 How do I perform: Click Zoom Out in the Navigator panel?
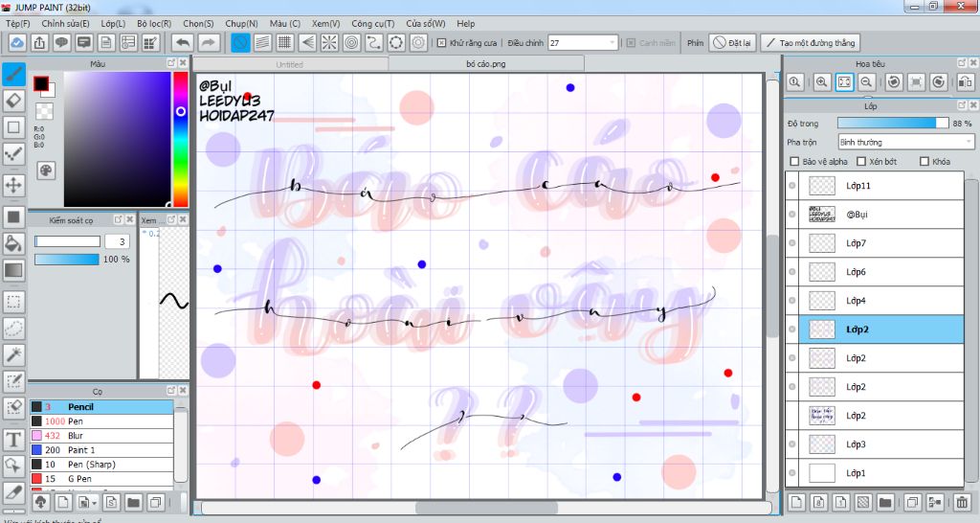click(x=866, y=82)
